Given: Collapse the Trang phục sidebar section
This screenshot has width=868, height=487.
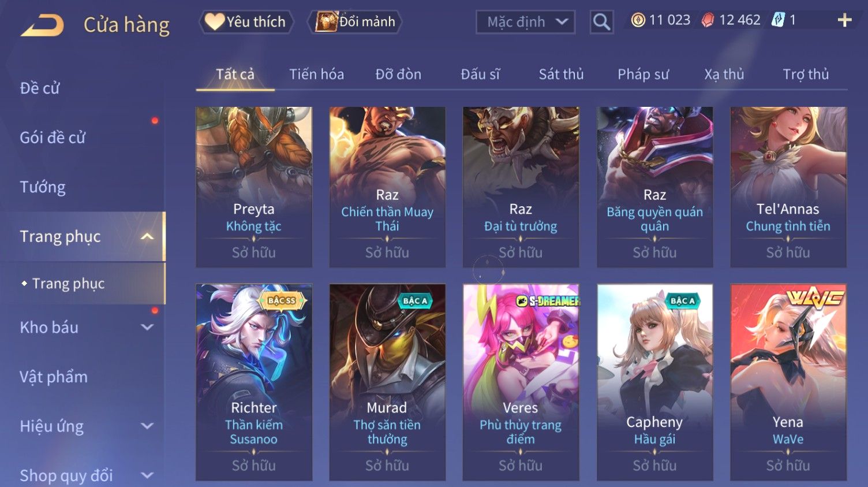Looking at the screenshot, I should [147, 236].
